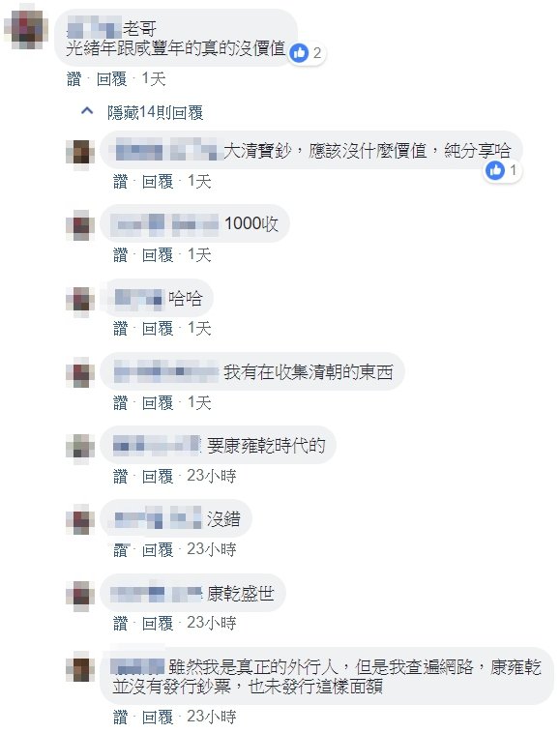
Task: Reply to the 康乾盛世 comment
Action: tap(158, 623)
